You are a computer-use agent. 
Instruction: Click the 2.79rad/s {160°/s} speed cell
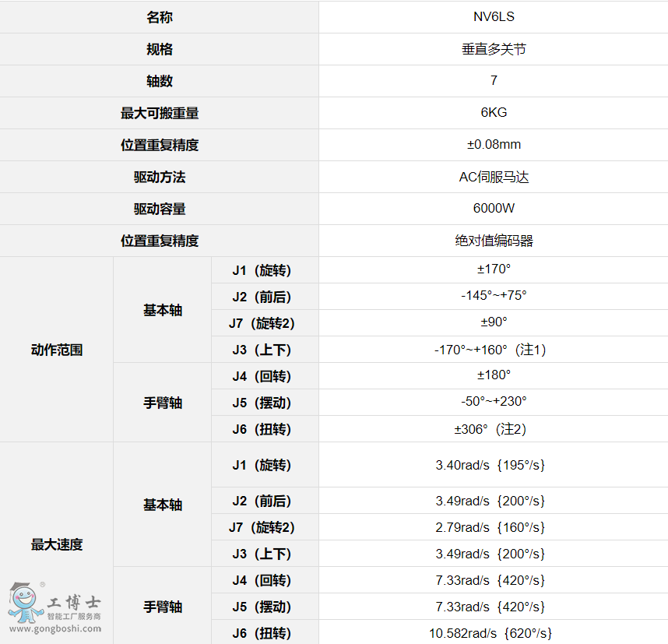pyautogui.click(x=490, y=527)
